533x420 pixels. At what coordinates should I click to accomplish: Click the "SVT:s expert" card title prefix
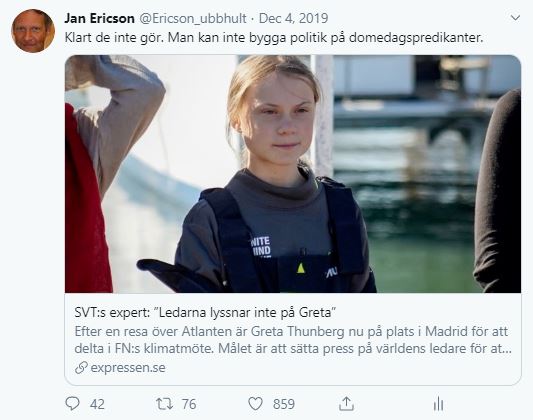click(x=112, y=312)
